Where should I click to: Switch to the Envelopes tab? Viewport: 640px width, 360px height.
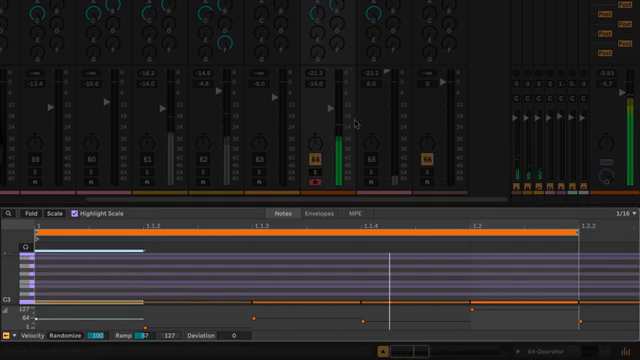click(319, 213)
